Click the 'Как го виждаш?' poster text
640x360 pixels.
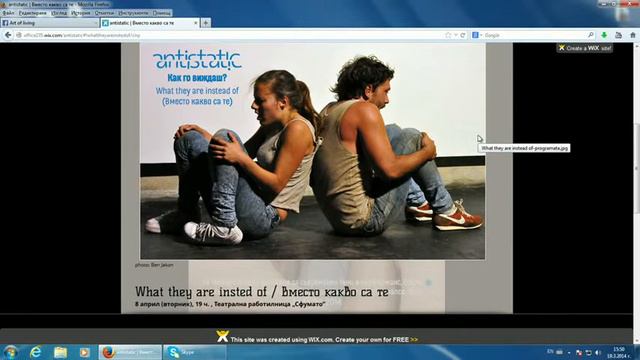[197, 78]
